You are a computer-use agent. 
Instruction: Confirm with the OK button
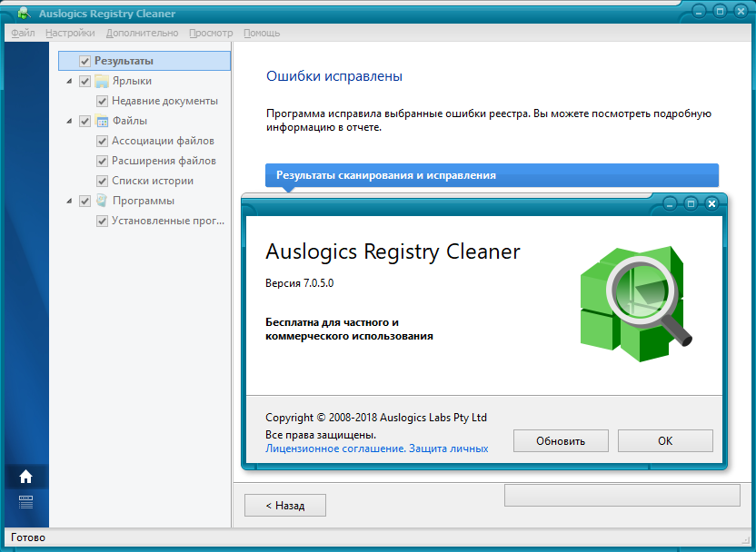click(665, 440)
